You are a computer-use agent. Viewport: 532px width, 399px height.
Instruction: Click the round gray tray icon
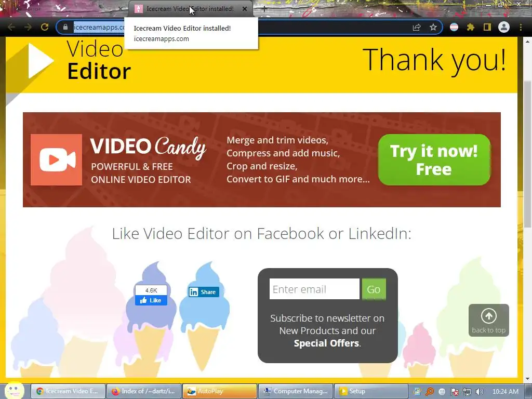coord(442,392)
